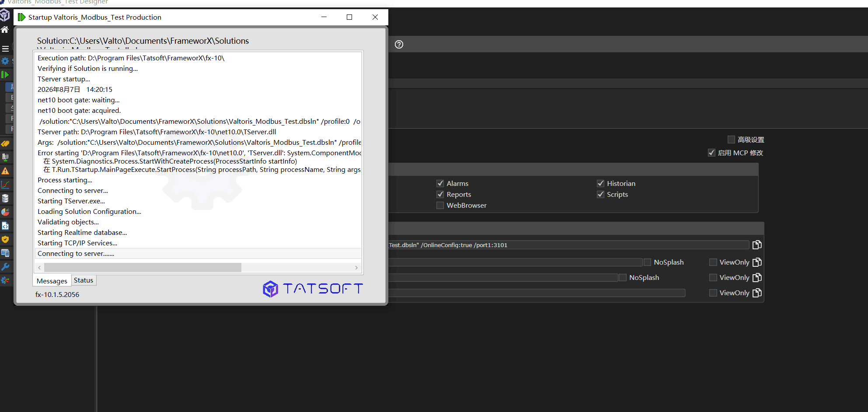Tick ViewOnly in the row without NoSplash
Viewport: 868px width, 412px height.
click(x=713, y=293)
